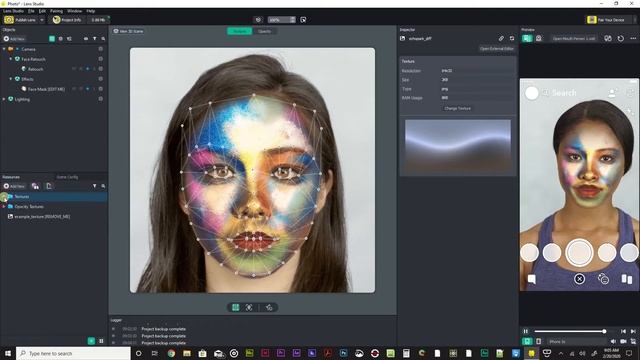640x360 pixels.
Task: Click the 100% zoom input field
Action: click(x=278, y=20)
